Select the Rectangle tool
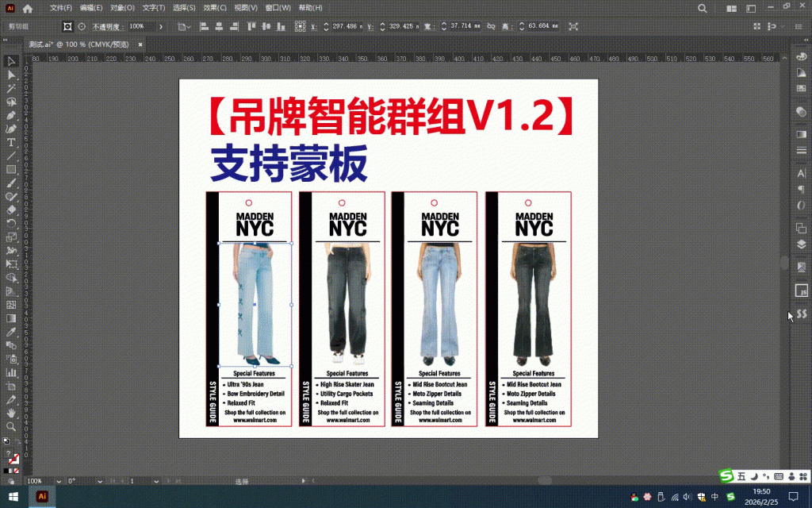 coord(11,170)
